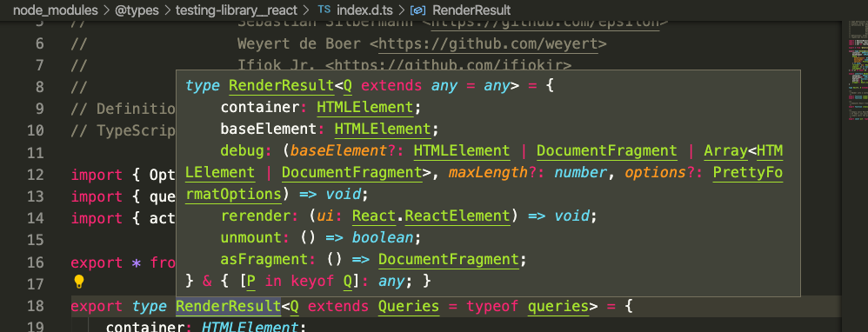The height and width of the screenshot is (332, 868).
Task: Click HTMLElement type after container in hover
Action: 365,108
